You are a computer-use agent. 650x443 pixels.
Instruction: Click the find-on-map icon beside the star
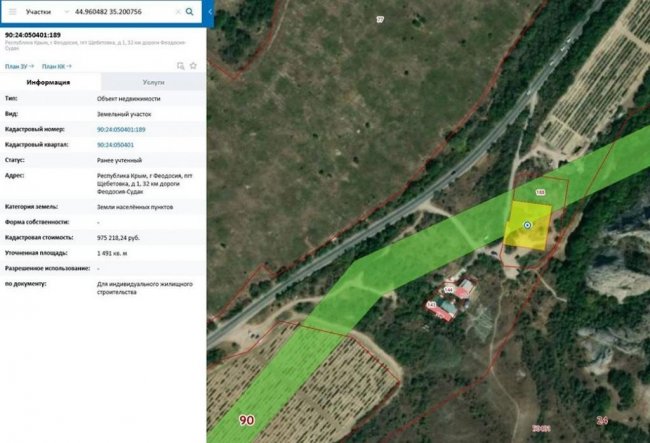(x=180, y=66)
